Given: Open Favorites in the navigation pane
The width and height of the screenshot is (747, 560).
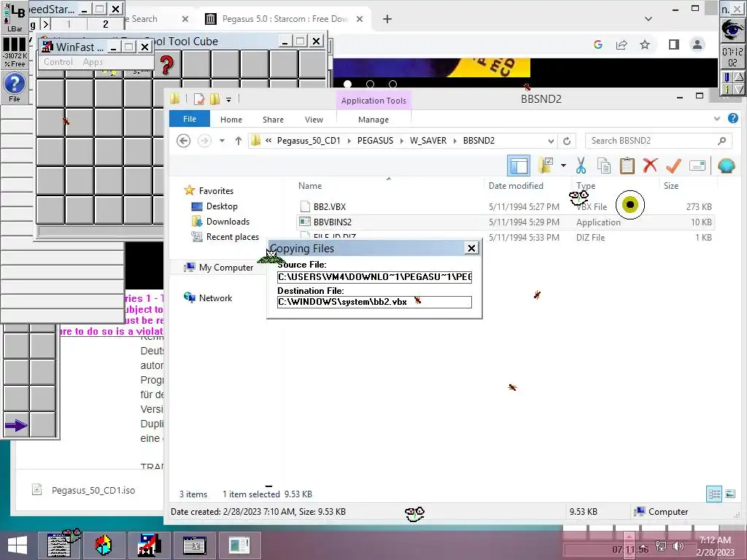Looking at the screenshot, I should tap(216, 190).
